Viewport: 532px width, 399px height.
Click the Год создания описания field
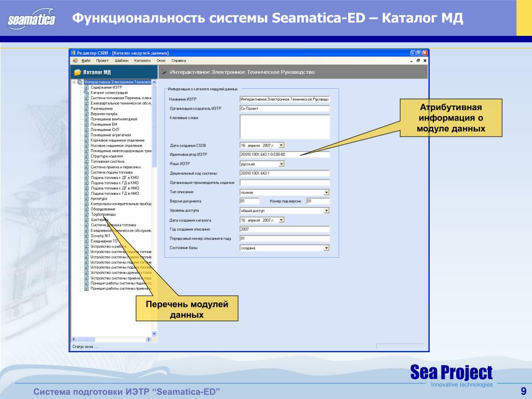(x=285, y=229)
